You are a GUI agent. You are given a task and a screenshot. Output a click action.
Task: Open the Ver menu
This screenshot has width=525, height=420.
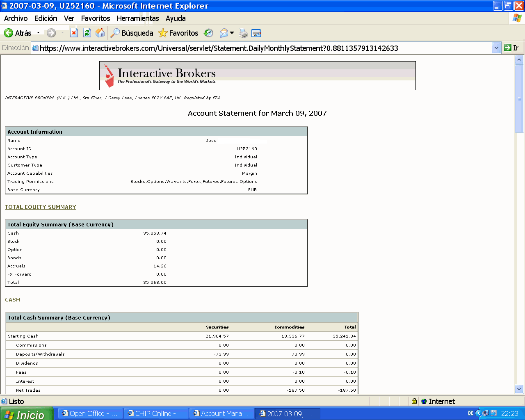[69, 18]
